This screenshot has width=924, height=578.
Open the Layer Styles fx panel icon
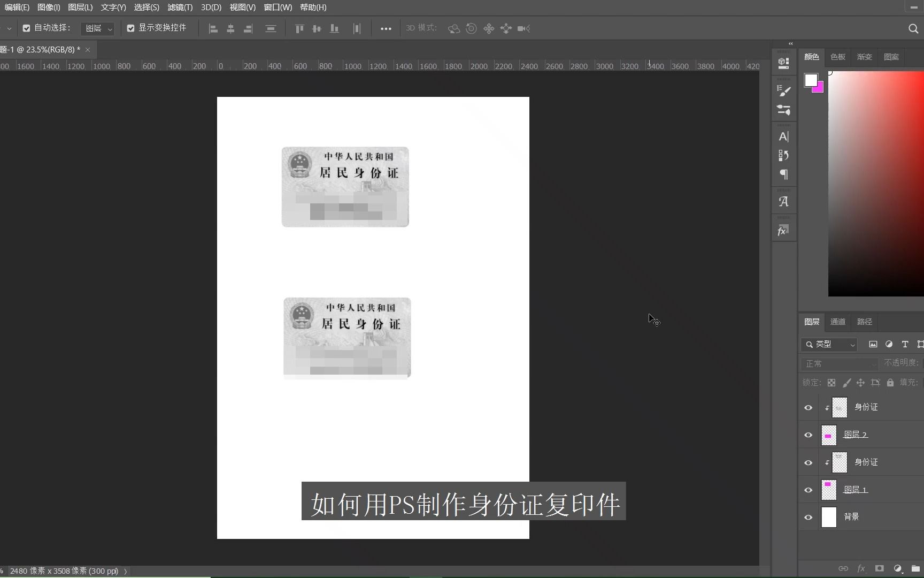click(783, 229)
